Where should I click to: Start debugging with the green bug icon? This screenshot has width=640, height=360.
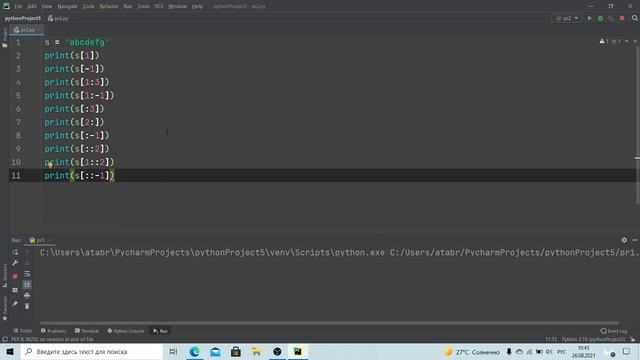[x=600, y=18]
